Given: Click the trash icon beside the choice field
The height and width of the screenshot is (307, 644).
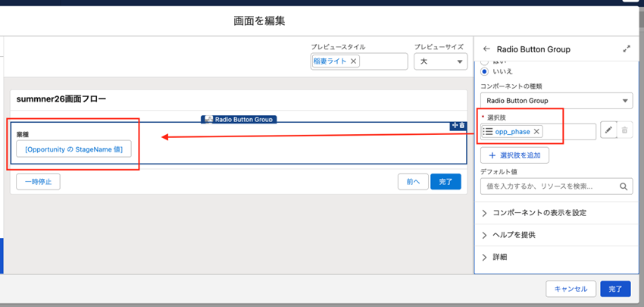Looking at the screenshot, I should coord(625,131).
